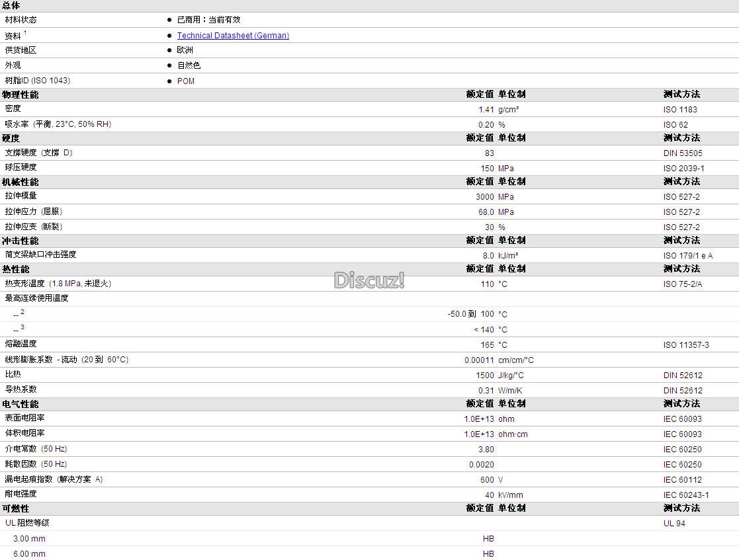
Task: Click the 可燃性 section header
Action: click(x=16, y=508)
